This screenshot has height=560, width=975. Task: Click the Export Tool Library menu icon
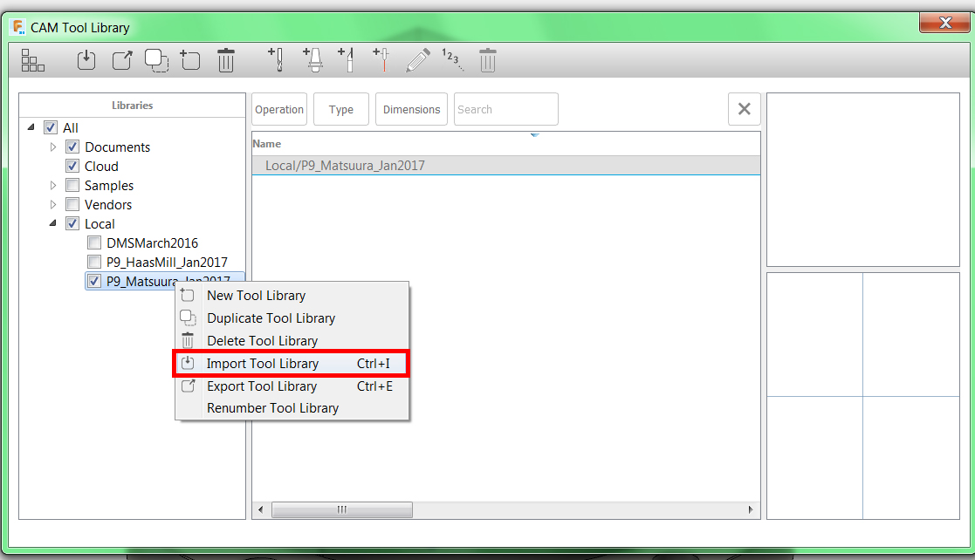coord(188,386)
